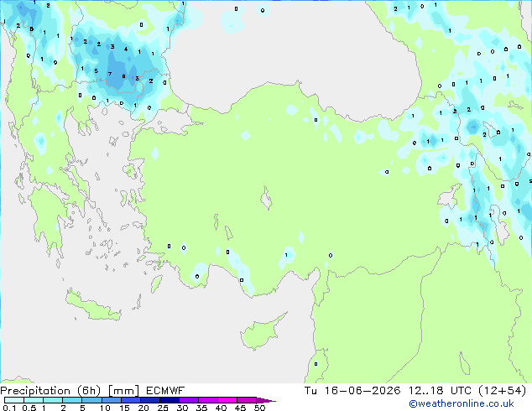Click the 0.1–0.5 mm legend color box
This screenshot has height=411, width=532.
(14, 400)
